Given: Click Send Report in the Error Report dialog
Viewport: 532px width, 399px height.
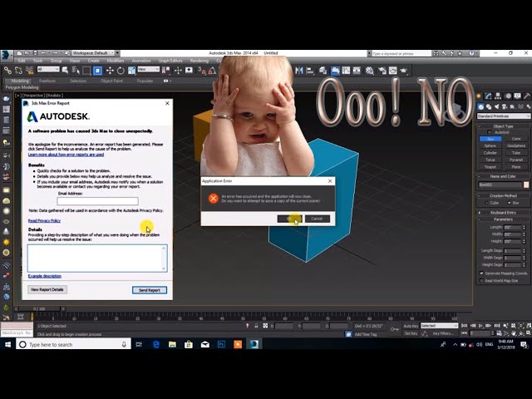Looking at the screenshot, I should click(x=150, y=290).
